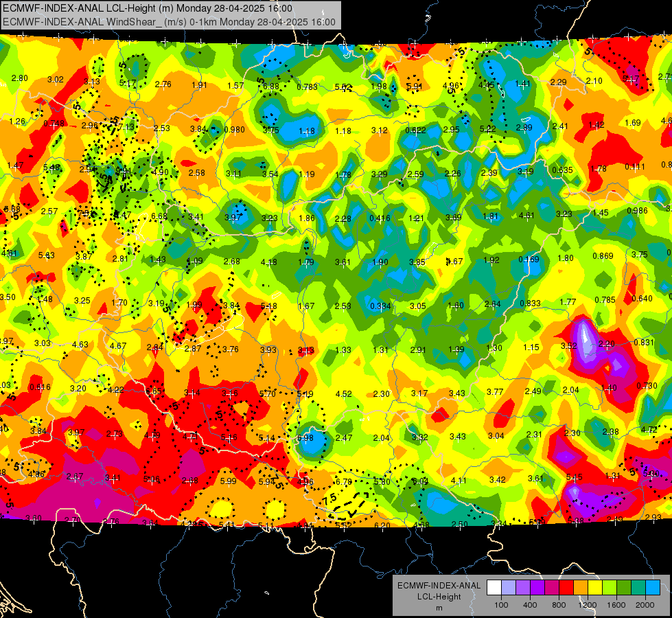This screenshot has width=672, height=618.
Task: Click the wind shear value 4.72
Action: click(649, 429)
